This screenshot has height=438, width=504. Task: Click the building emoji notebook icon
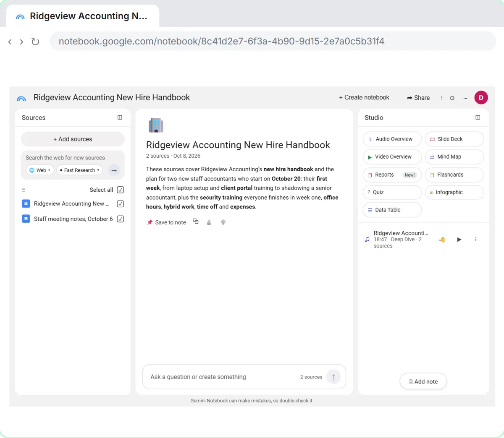coord(156,125)
